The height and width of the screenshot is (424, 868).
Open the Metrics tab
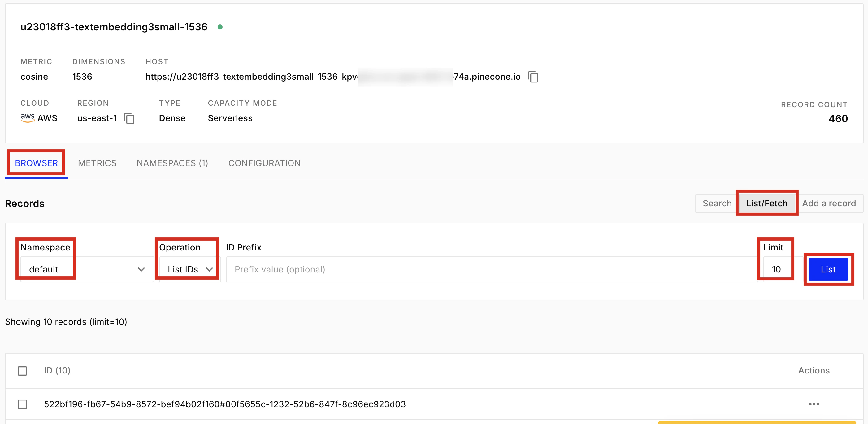point(97,163)
